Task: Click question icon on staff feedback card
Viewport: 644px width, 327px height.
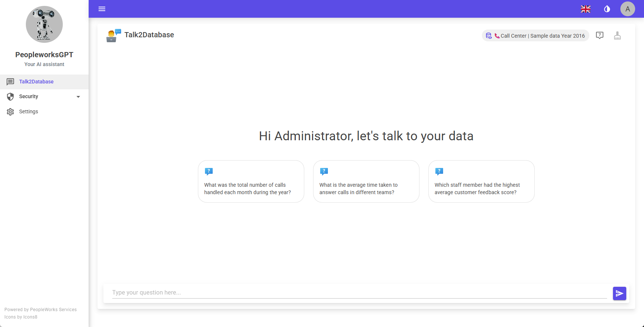Action: pyautogui.click(x=439, y=172)
